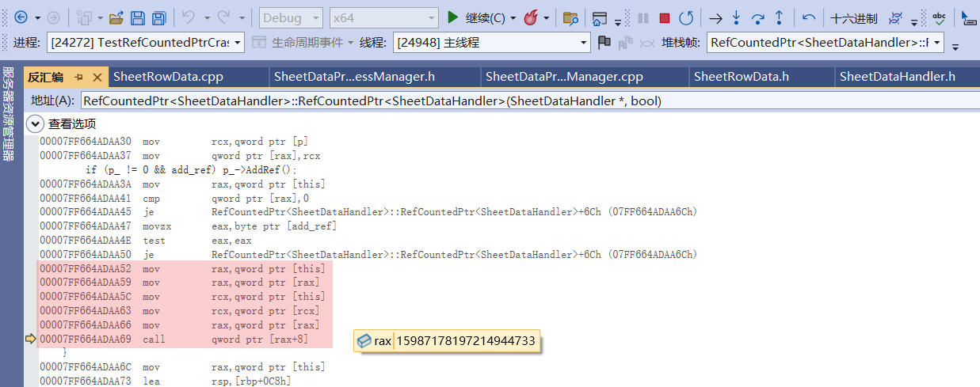
Task: Click the rax datatip value 15987178197214944733
Action: click(466, 341)
